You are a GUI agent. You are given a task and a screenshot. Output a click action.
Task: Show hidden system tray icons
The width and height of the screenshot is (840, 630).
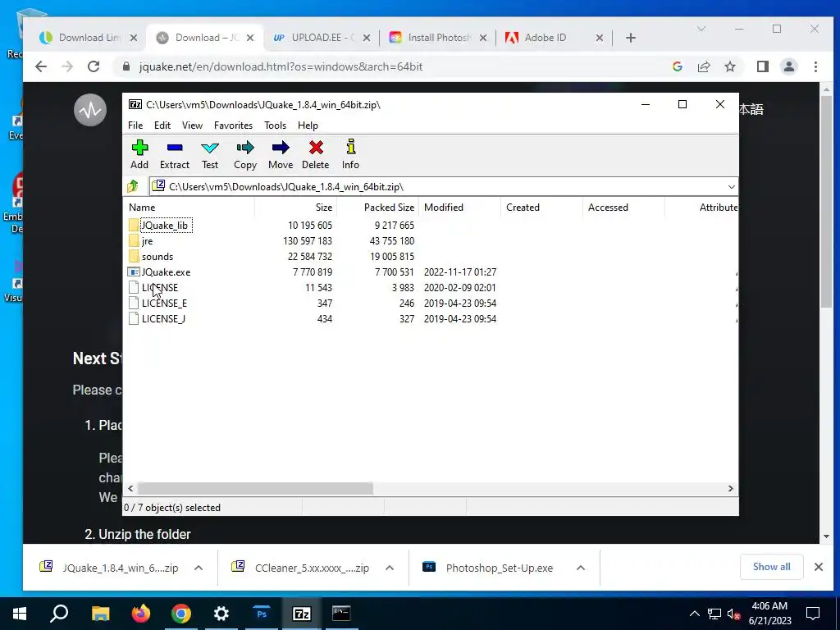tap(694, 614)
